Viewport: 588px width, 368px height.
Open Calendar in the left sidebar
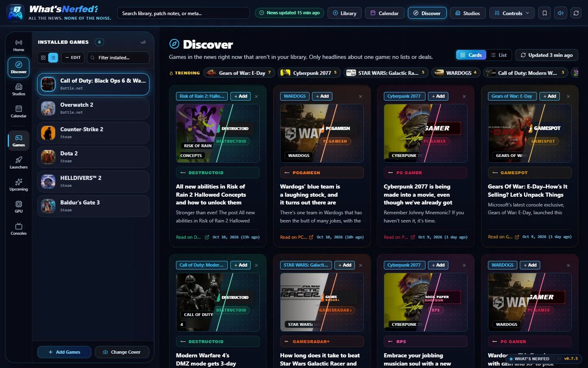18,111
